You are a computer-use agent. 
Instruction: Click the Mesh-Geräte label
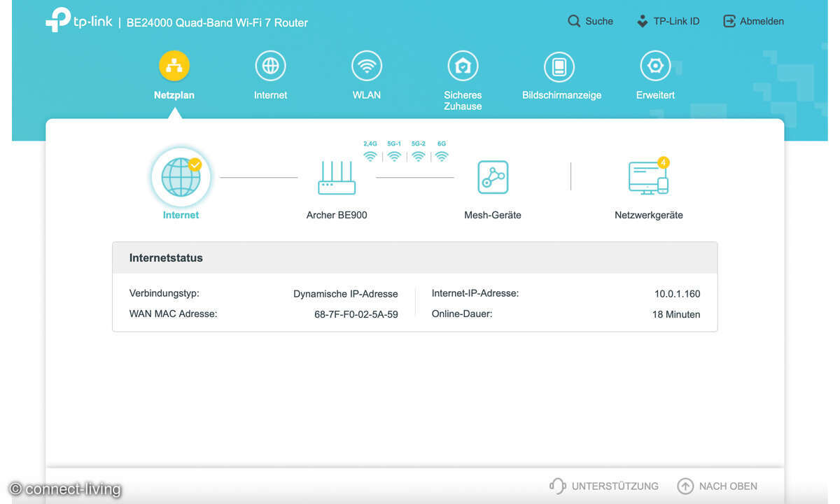[x=493, y=215]
